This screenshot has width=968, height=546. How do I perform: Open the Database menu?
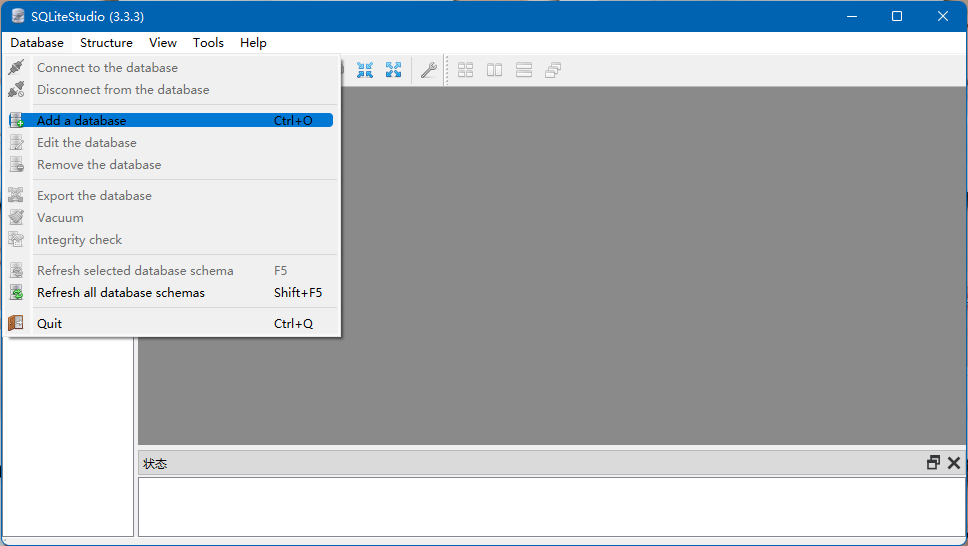click(x=37, y=43)
